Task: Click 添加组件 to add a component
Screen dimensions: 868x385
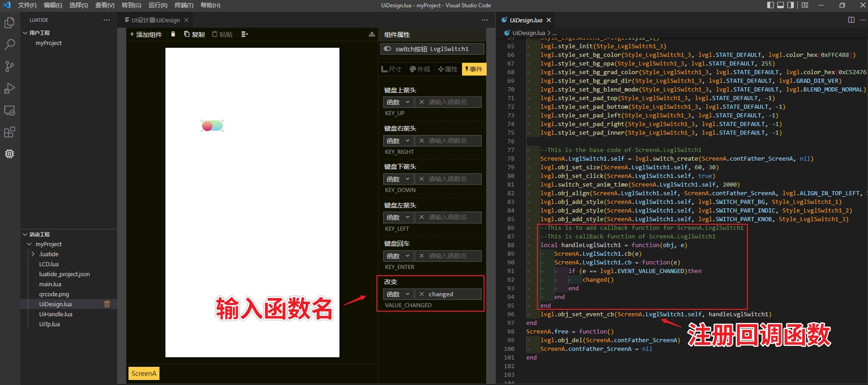Action: (146, 34)
